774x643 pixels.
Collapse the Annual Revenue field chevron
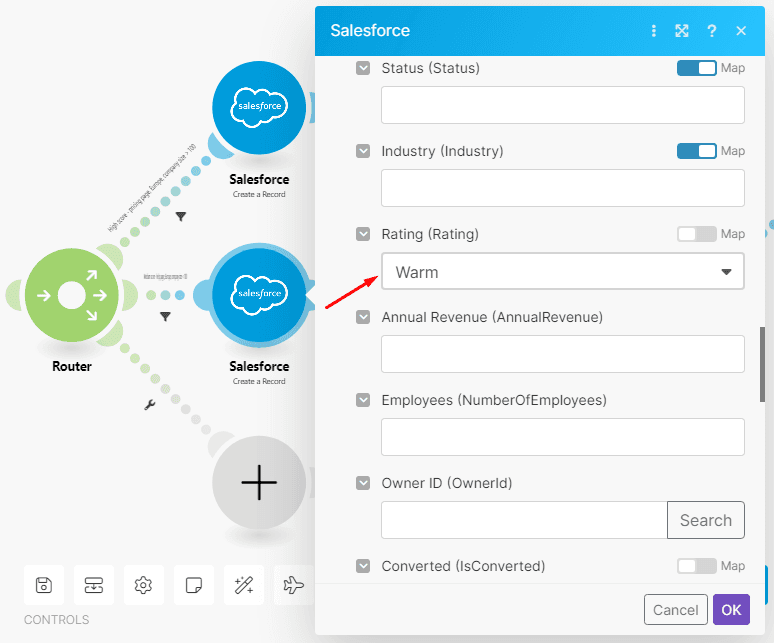point(363,317)
